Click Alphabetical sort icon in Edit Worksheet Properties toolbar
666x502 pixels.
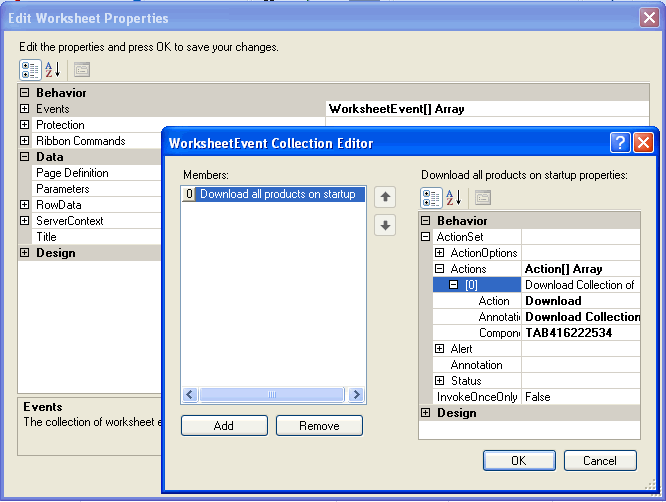pyautogui.click(x=53, y=70)
